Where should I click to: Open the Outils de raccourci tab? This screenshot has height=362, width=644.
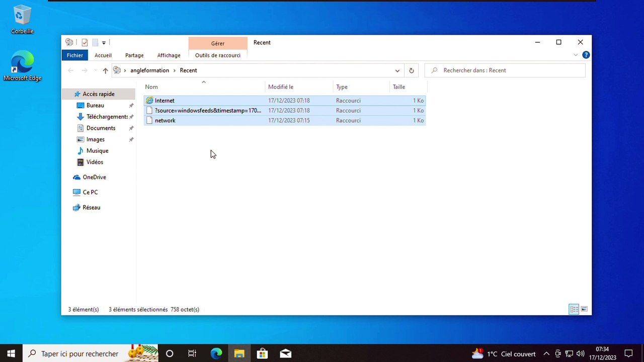pyautogui.click(x=218, y=55)
